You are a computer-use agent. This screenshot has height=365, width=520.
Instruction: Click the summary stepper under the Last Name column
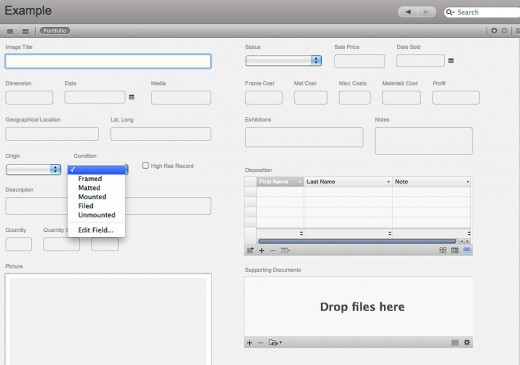coord(390,233)
